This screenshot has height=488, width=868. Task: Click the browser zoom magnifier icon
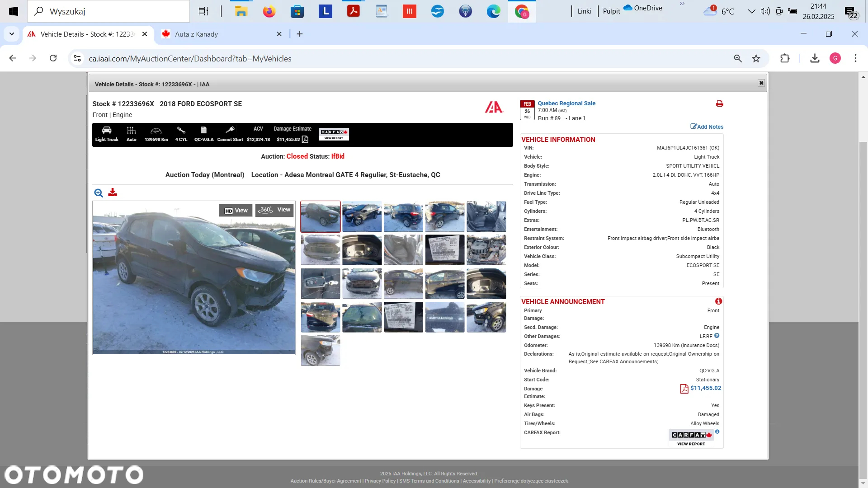pyautogui.click(x=738, y=58)
